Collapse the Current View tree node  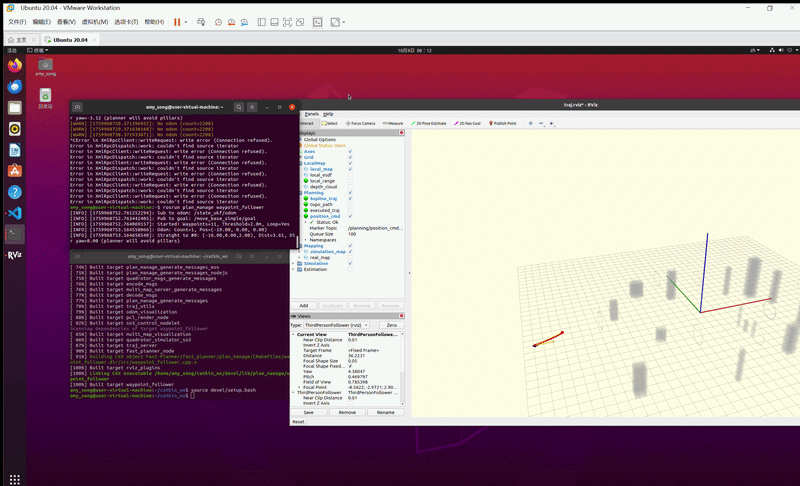click(x=293, y=335)
